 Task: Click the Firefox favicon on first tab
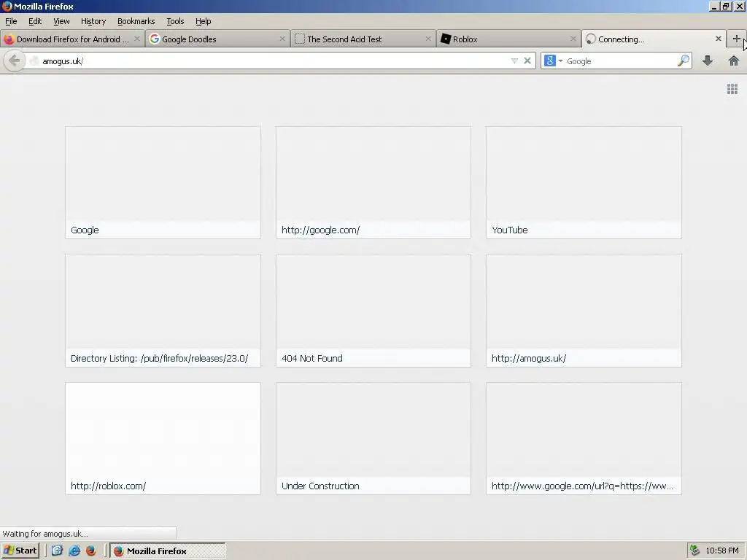pos(9,39)
